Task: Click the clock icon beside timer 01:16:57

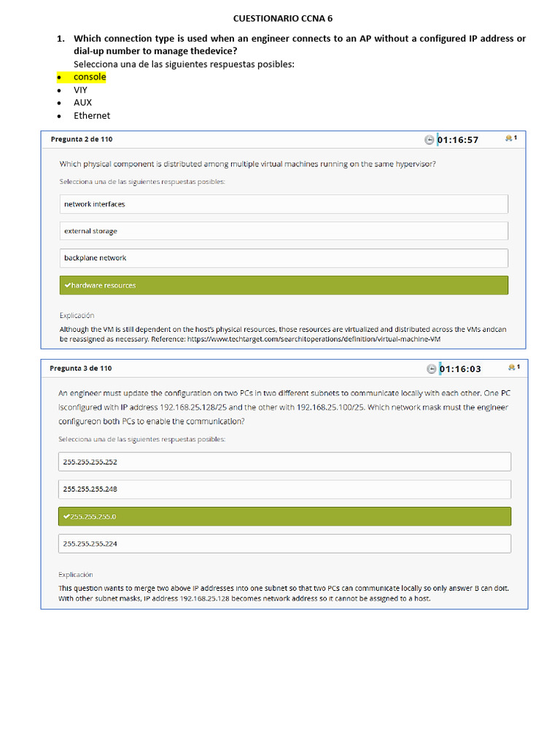Action: [x=429, y=140]
